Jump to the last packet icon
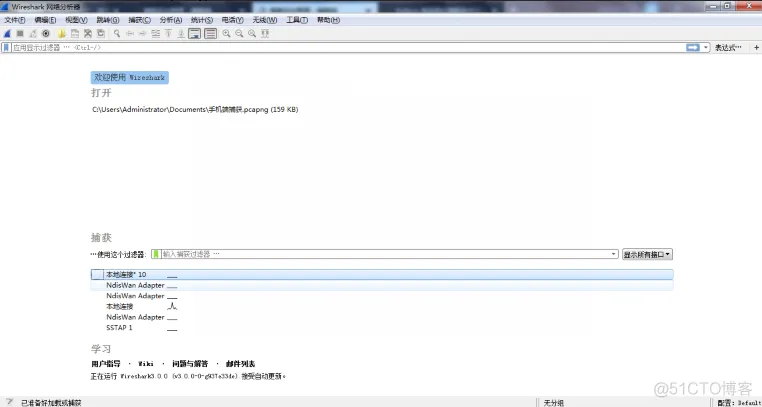This screenshot has width=762, height=407. [181, 34]
